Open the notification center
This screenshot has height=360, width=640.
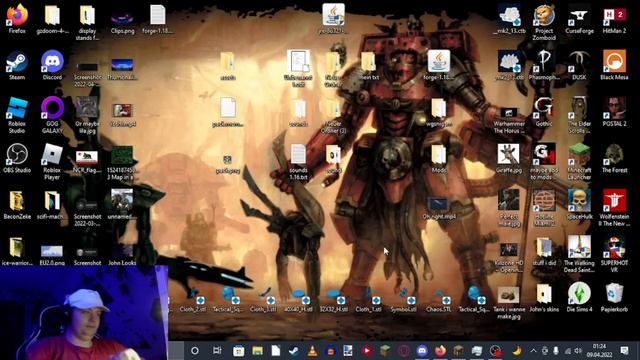(x=624, y=350)
